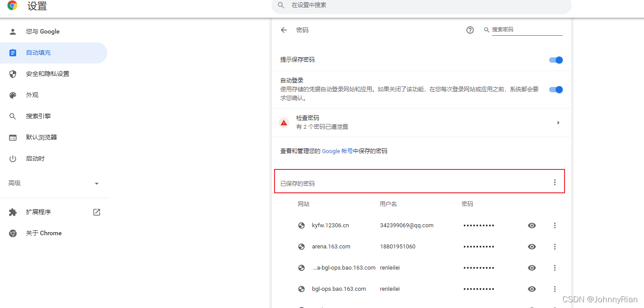The height and width of the screenshot is (308, 644).
Task: Show the password for arena.163.com
Action: point(532,247)
